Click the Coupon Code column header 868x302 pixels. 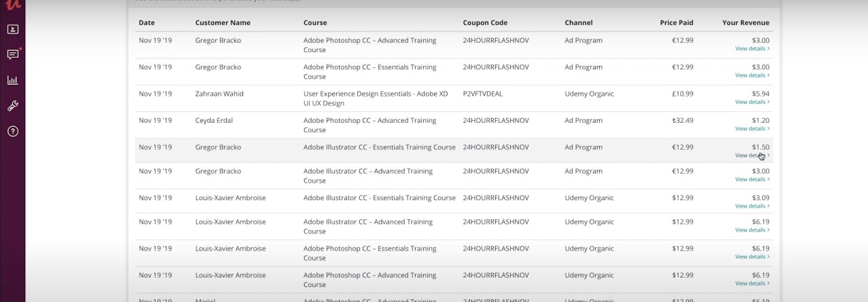(485, 22)
